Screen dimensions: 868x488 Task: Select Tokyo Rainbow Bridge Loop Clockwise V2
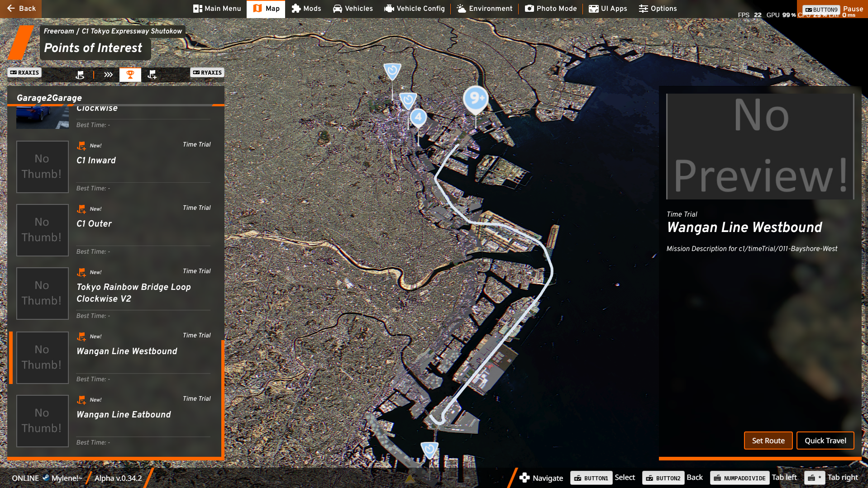pyautogui.click(x=115, y=294)
